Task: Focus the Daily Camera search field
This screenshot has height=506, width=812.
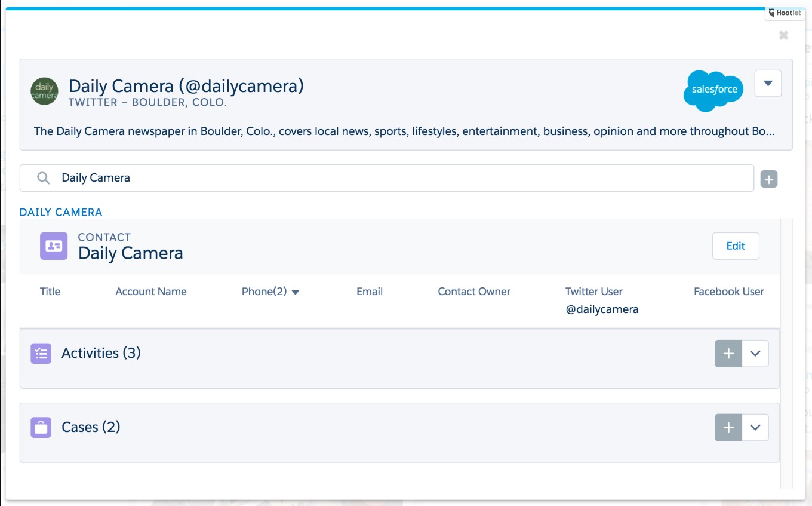Action: coord(387,178)
